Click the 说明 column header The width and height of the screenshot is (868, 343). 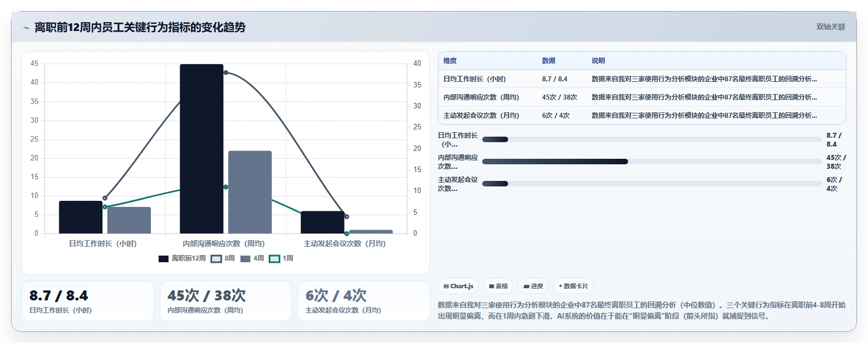(x=598, y=61)
